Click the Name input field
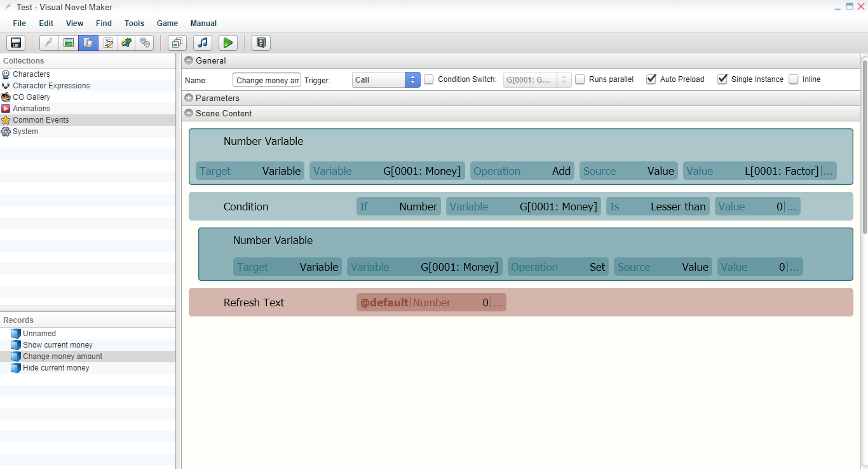 [267, 80]
